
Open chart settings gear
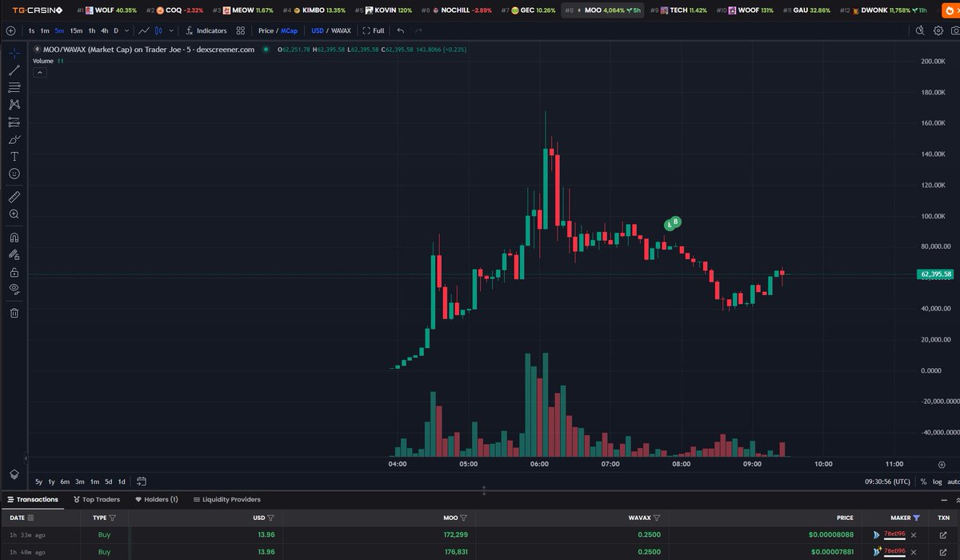tap(938, 30)
